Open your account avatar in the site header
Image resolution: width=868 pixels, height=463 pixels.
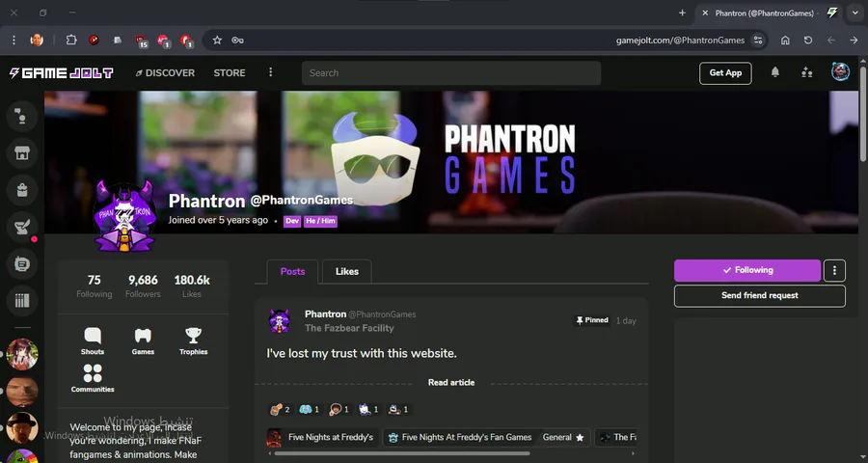point(840,72)
